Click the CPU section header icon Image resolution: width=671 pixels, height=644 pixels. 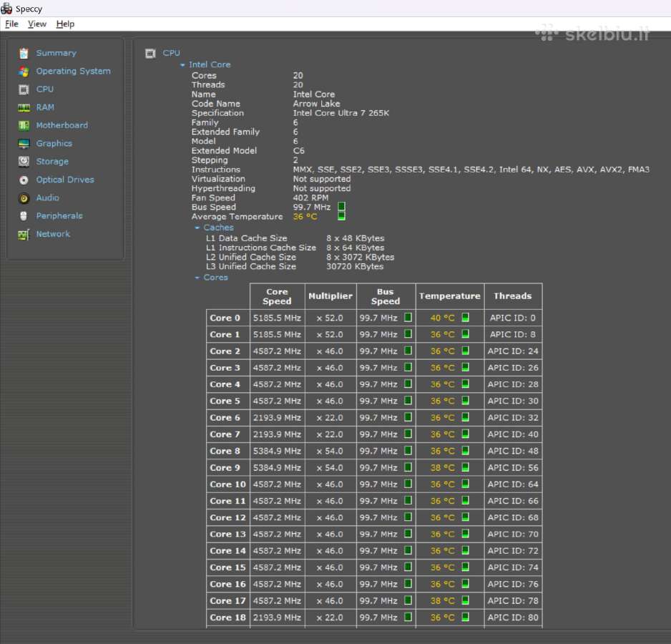coord(150,54)
